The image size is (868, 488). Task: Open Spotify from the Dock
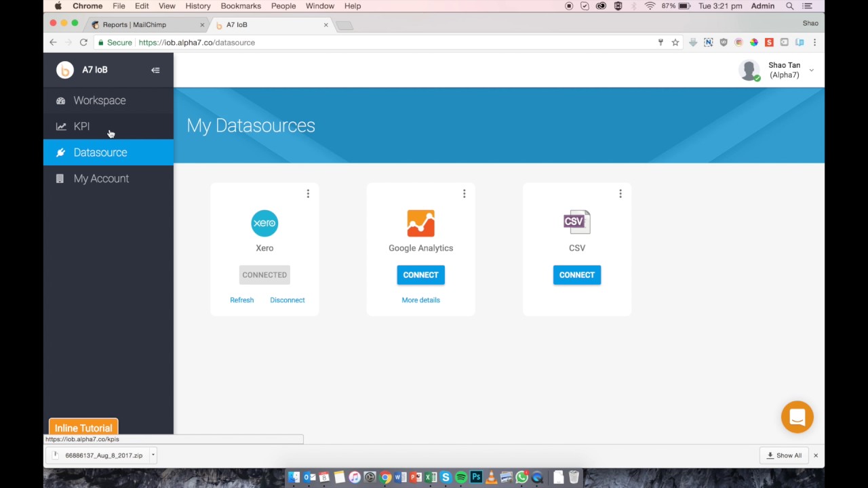[x=461, y=478]
